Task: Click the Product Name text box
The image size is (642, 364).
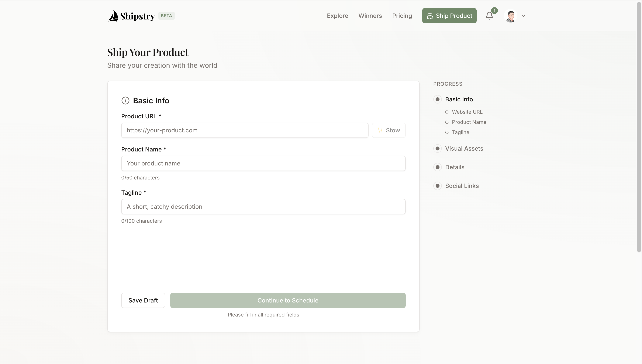Action: coord(263,163)
